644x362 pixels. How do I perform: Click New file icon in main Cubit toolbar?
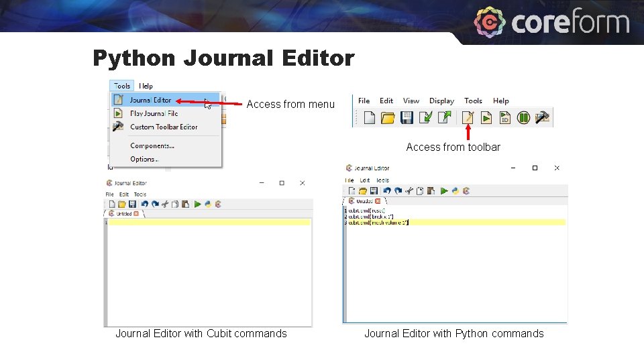tap(369, 118)
